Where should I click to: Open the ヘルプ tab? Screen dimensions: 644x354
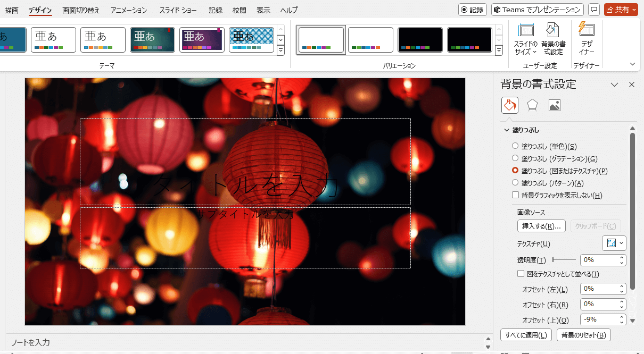coord(289,10)
